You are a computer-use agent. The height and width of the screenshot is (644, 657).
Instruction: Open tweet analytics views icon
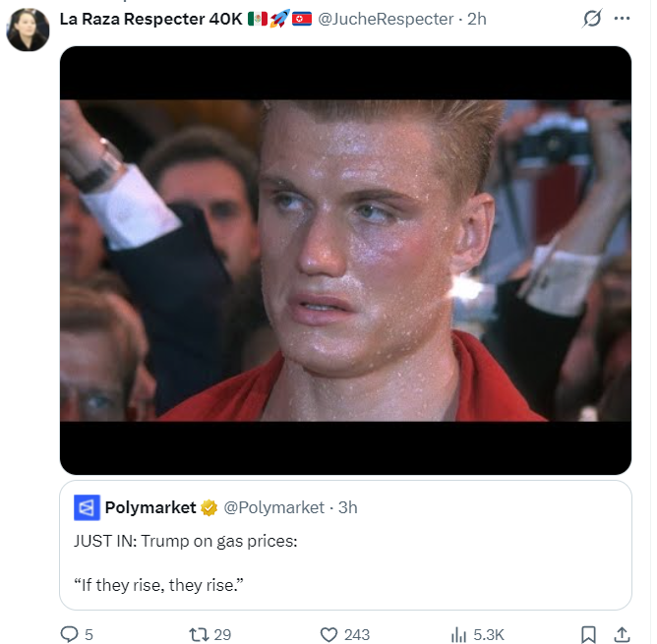(x=457, y=634)
